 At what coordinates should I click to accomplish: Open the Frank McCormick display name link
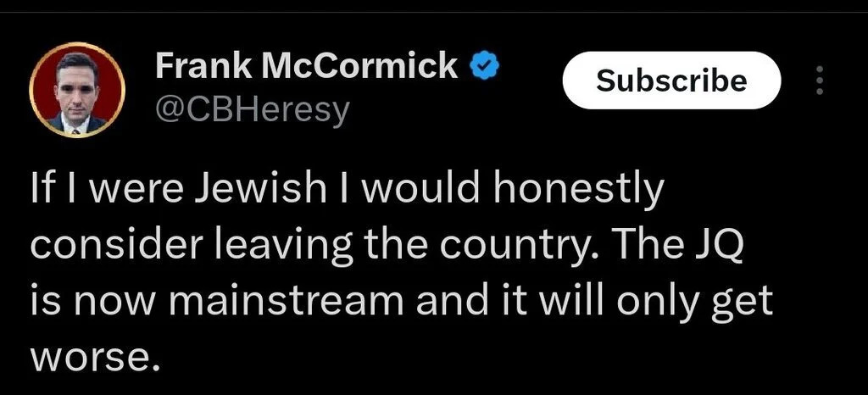point(307,66)
